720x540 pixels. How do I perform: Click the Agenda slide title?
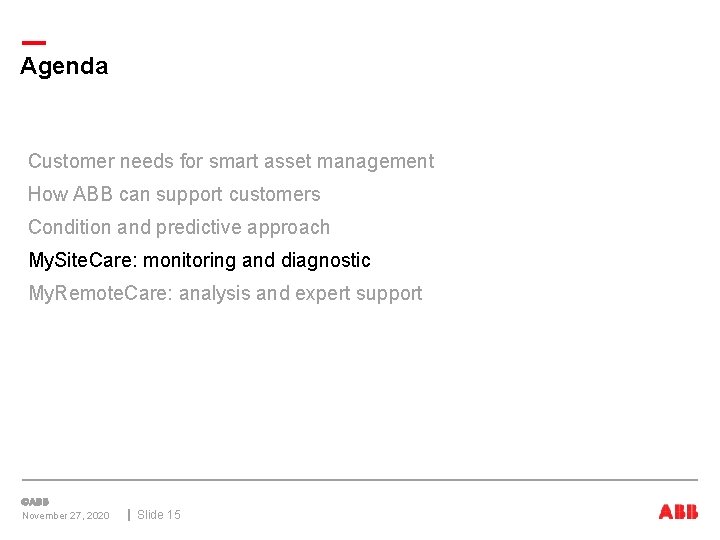click(x=64, y=66)
